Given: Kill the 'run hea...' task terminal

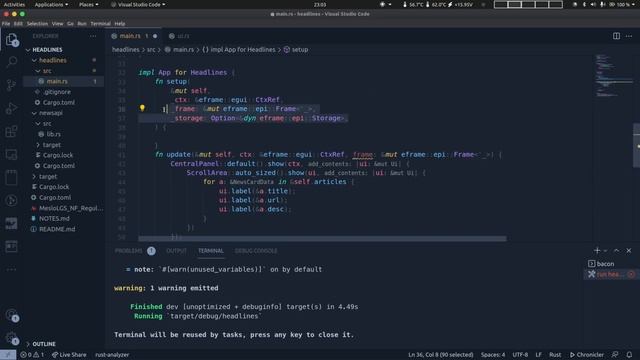Looking at the screenshot, I should tap(631, 274).
